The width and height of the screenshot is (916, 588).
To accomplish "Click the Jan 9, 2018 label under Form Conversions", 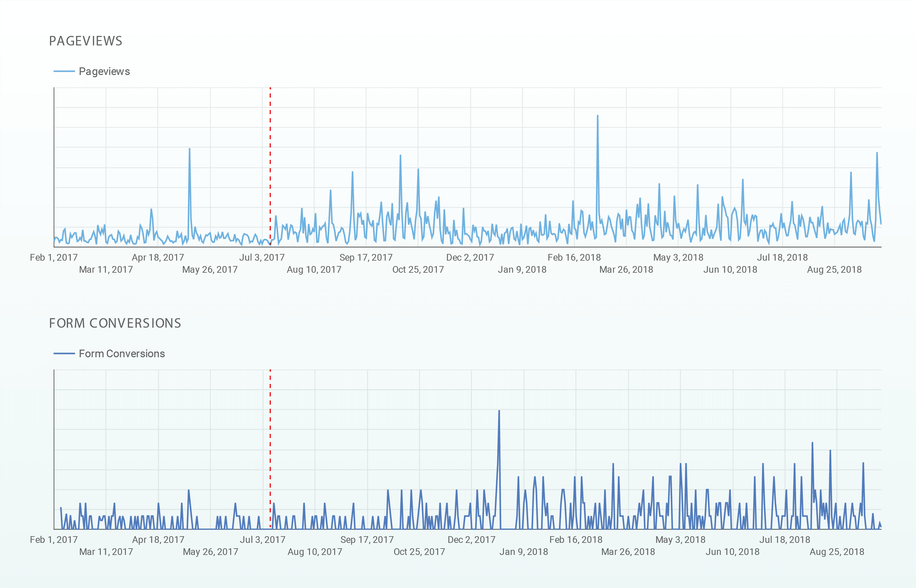I will 523,552.
